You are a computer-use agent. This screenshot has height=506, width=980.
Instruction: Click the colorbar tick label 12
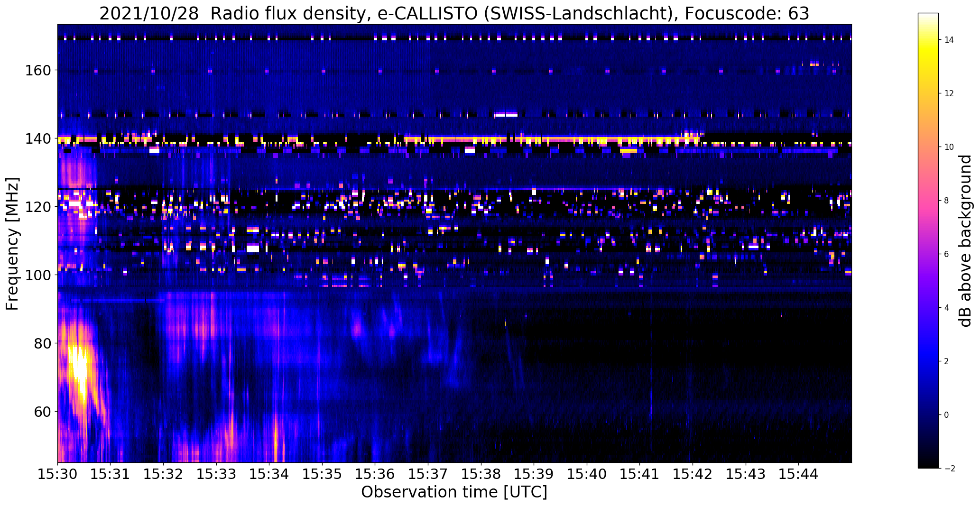point(949,93)
